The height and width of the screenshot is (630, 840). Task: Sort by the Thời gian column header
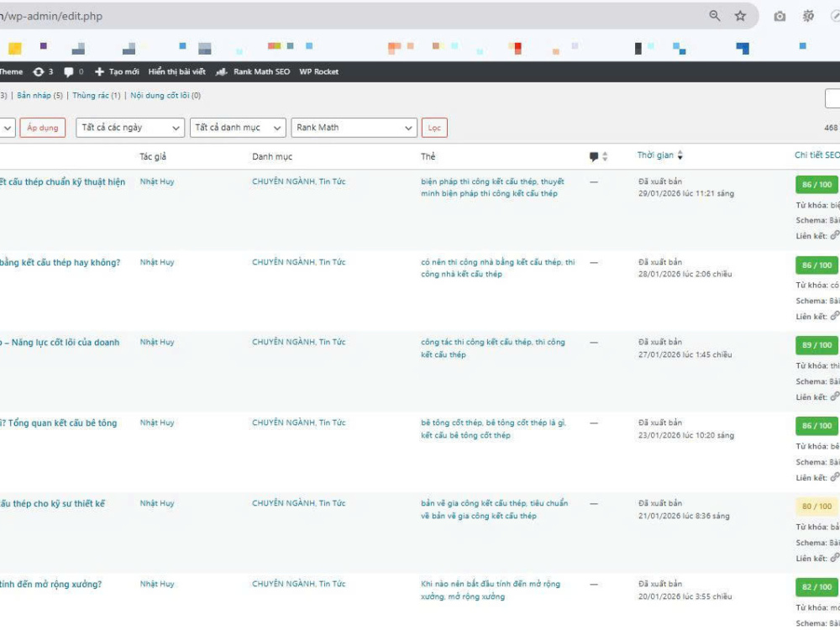click(x=655, y=155)
